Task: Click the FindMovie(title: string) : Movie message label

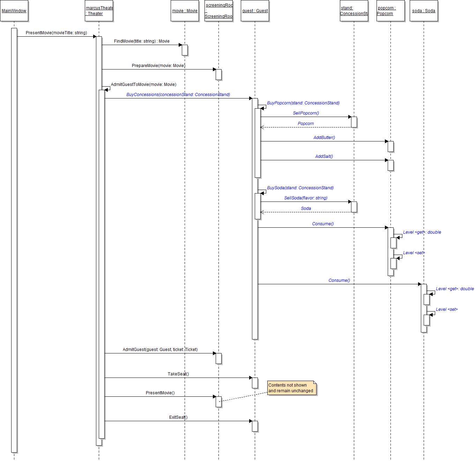Action: click(142, 41)
